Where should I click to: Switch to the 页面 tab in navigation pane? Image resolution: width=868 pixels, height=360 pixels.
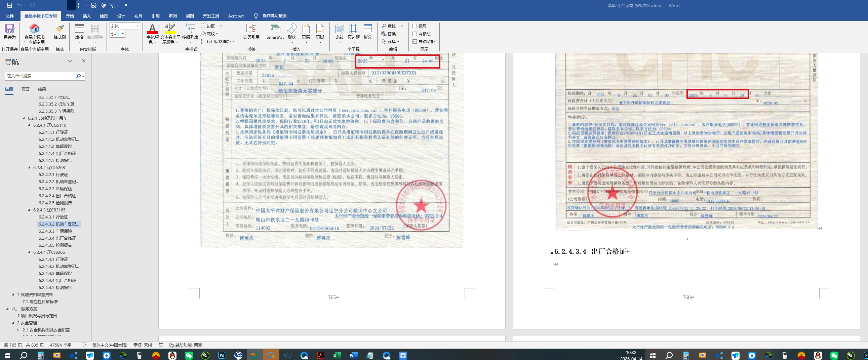pos(26,89)
